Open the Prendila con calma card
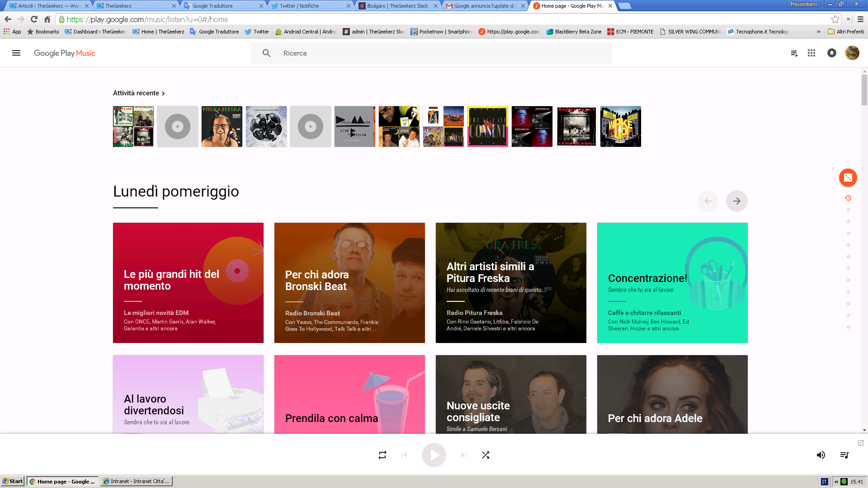This screenshot has height=488, width=868. tap(349, 394)
